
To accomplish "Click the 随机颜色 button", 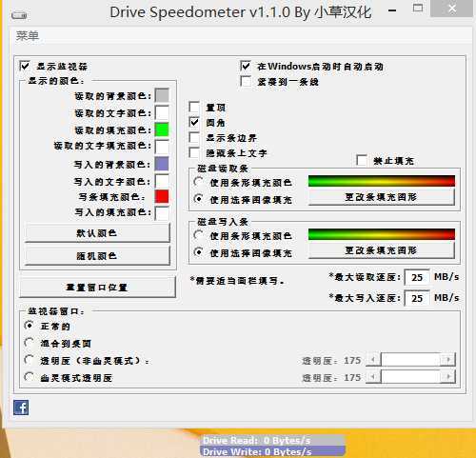I will point(97,256).
